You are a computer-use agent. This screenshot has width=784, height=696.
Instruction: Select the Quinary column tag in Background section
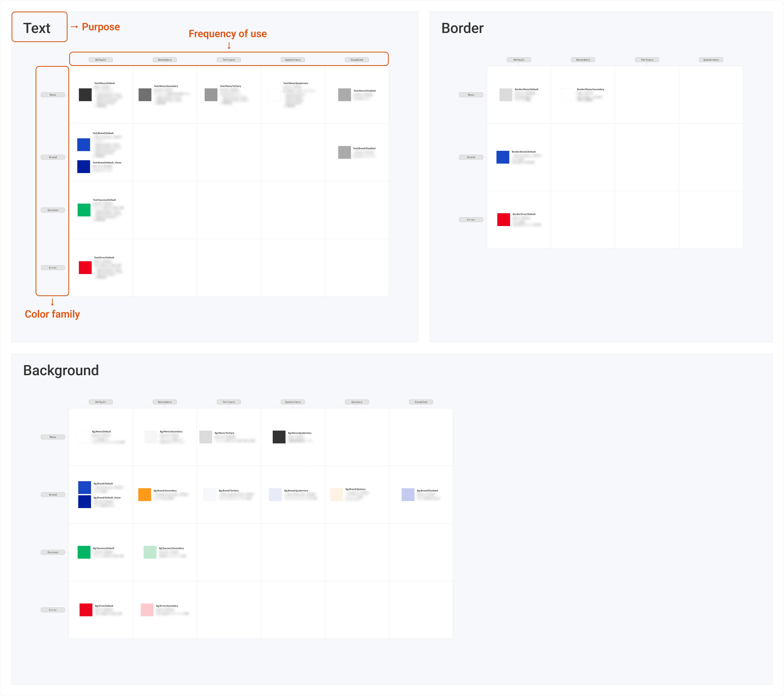(x=357, y=402)
